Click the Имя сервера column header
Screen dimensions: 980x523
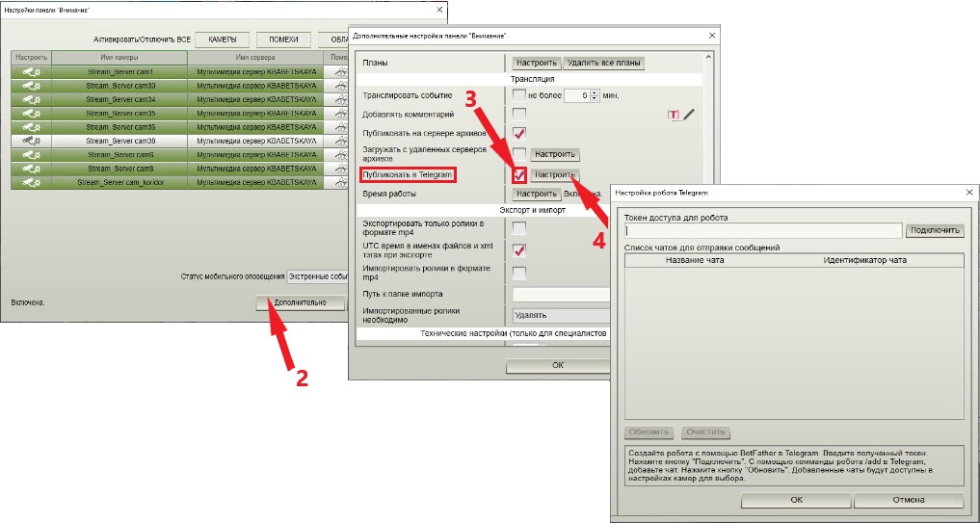(255, 58)
